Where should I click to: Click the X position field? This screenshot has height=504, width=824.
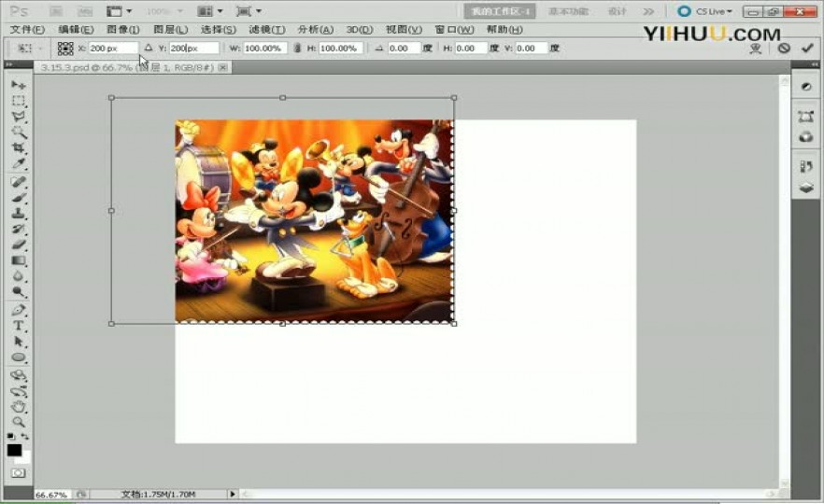(113, 49)
